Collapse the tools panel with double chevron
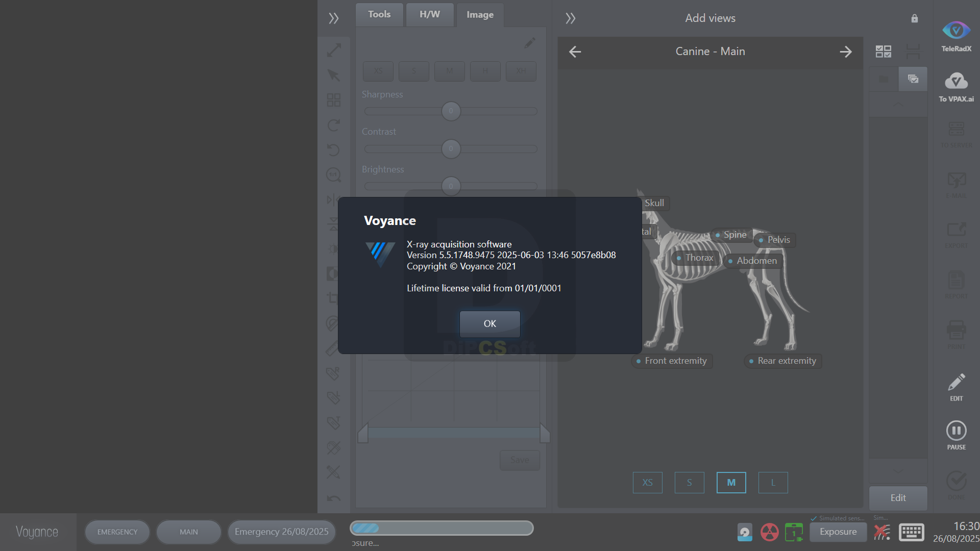This screenshot has width=980, height=551. coord(333,18)
